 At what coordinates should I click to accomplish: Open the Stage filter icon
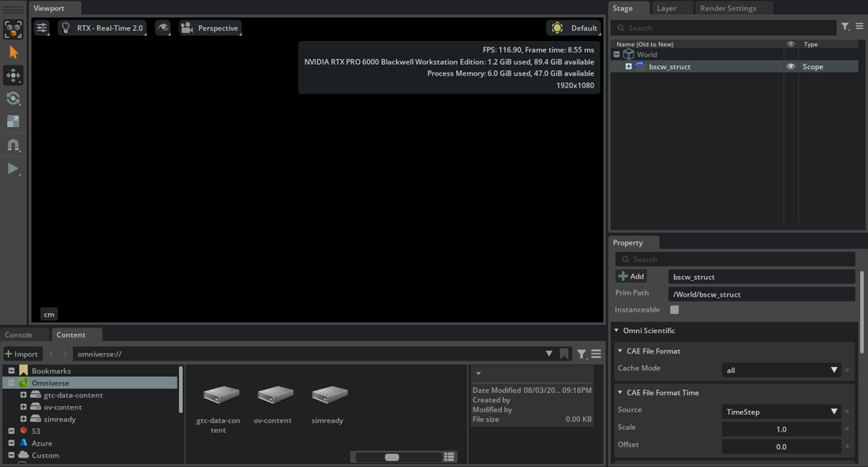click(845, 27)
